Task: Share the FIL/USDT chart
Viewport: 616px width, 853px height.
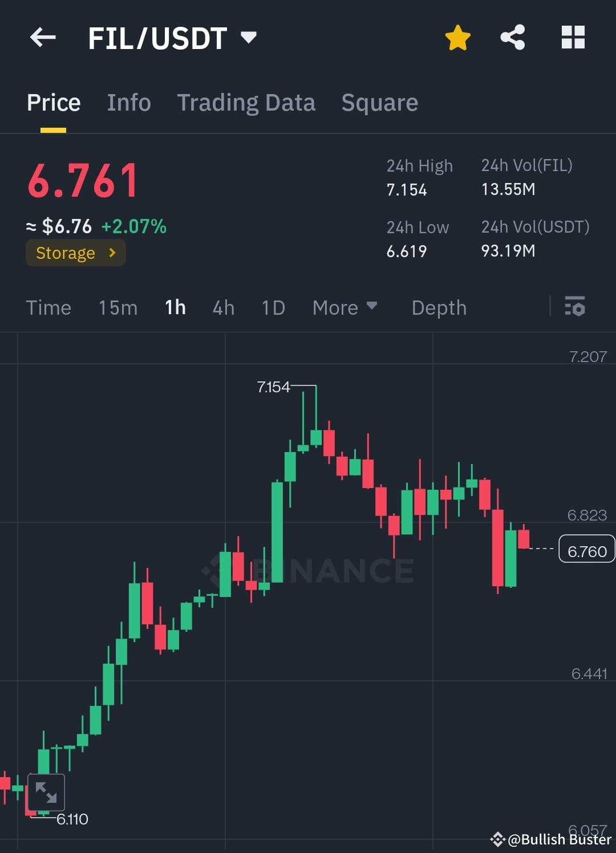Action: (x=512, y=37)
